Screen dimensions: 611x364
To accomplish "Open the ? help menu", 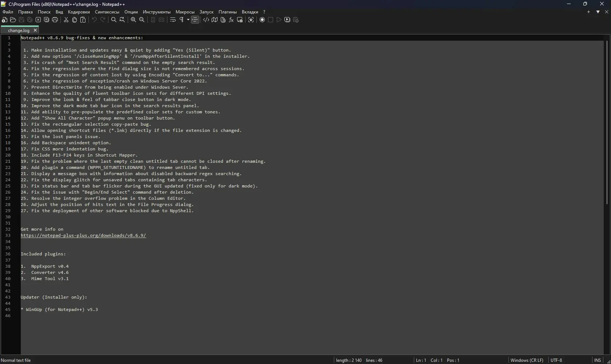I will (264, 12).
